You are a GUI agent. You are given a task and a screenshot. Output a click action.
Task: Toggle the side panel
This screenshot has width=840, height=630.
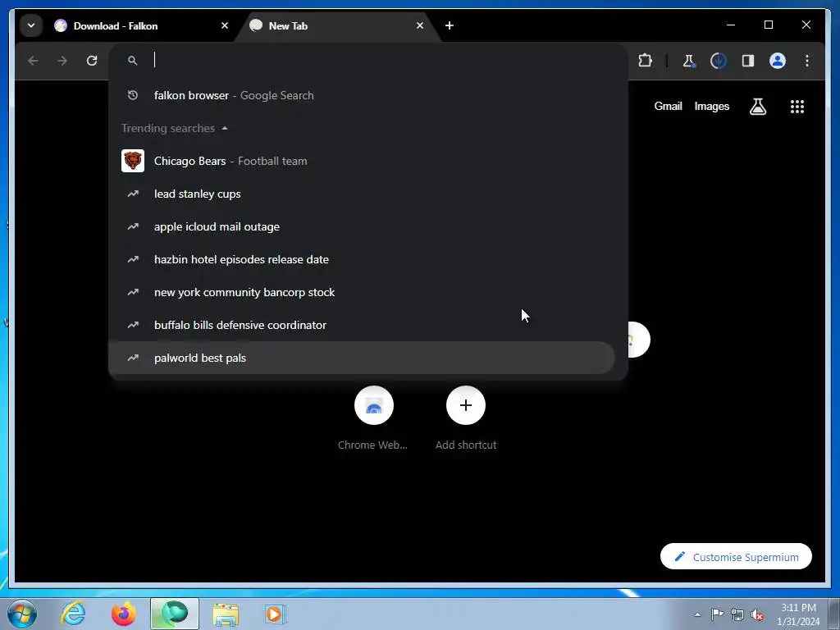point(748,61)
